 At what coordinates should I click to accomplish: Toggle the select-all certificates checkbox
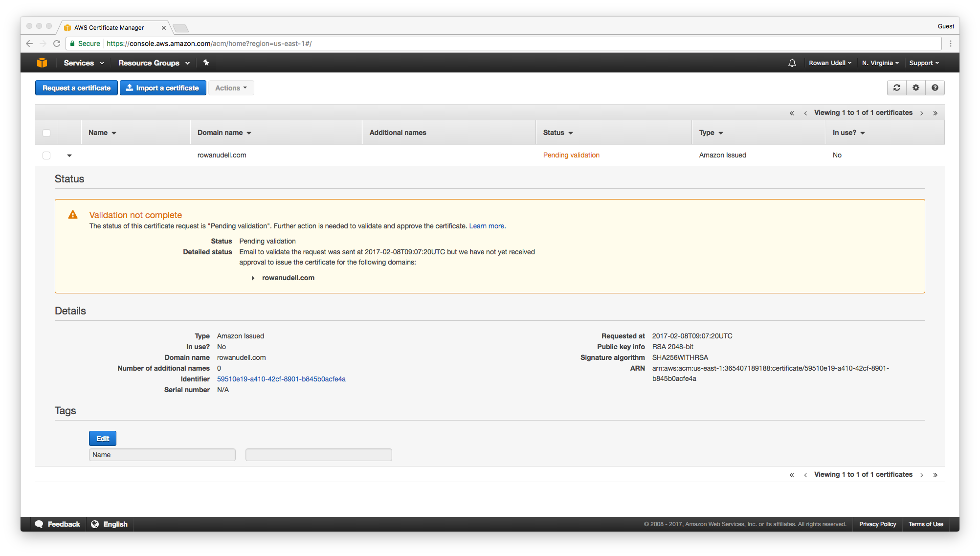pos(46,133)
